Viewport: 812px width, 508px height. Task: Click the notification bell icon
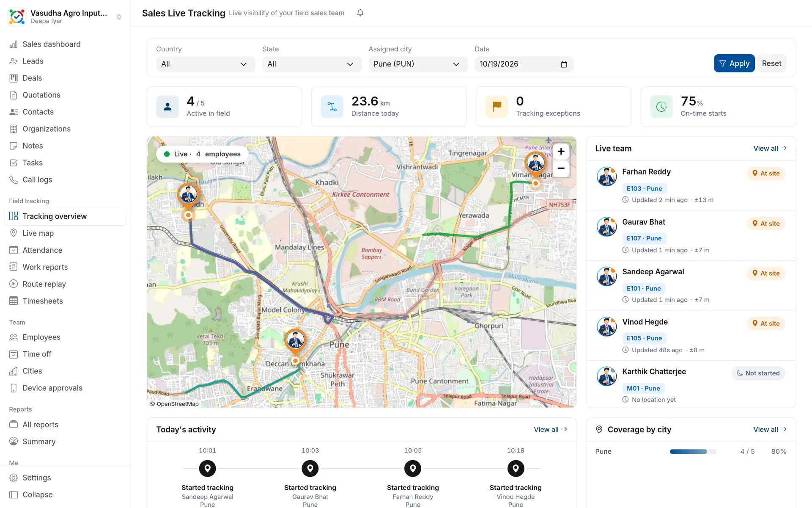pos(360,13)
